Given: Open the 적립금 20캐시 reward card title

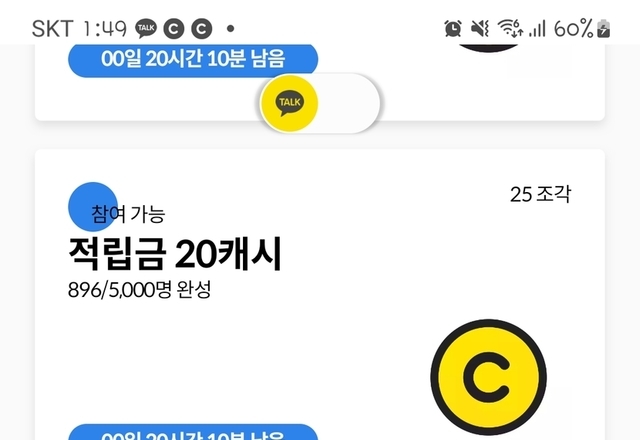Looking at the screenshot, I should [175, 253].
